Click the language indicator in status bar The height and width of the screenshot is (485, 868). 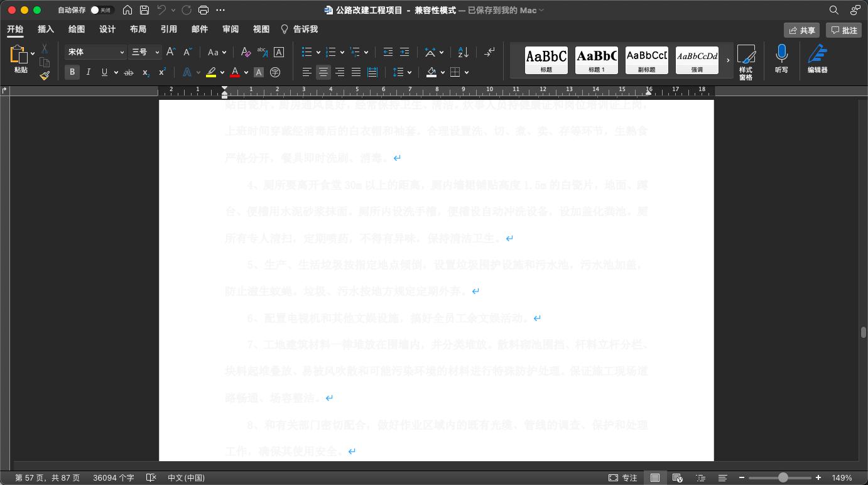pos(186,477)
